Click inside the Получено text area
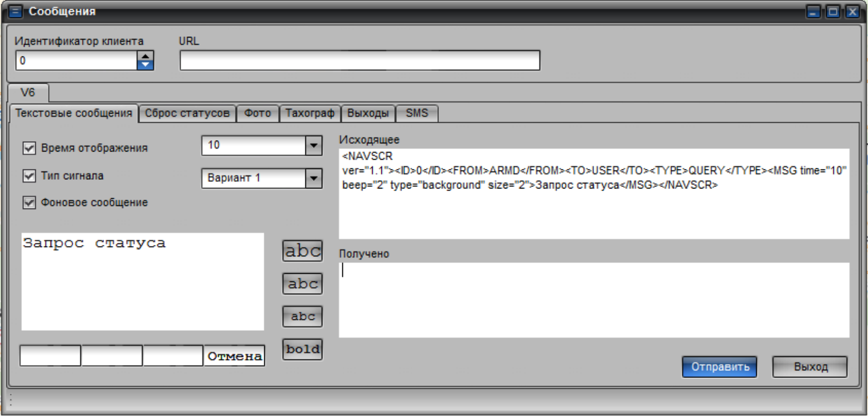Image resolution: width=868 pixels, height=416 pixels. click(594, 300)
